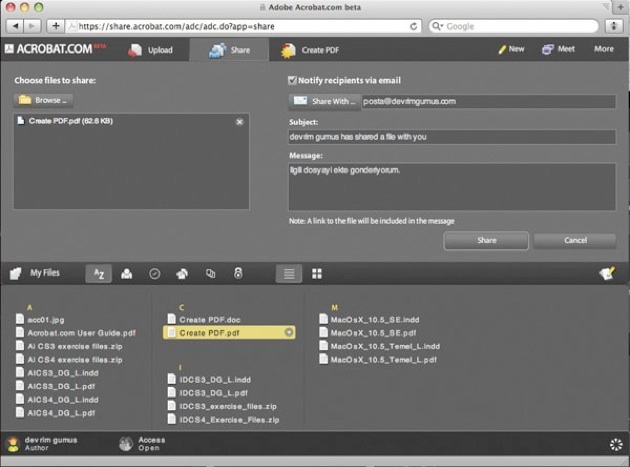Select IDCS4_Exercise_Files.zip
Viewport: 630px width, 467px height.
coord(229,420)
